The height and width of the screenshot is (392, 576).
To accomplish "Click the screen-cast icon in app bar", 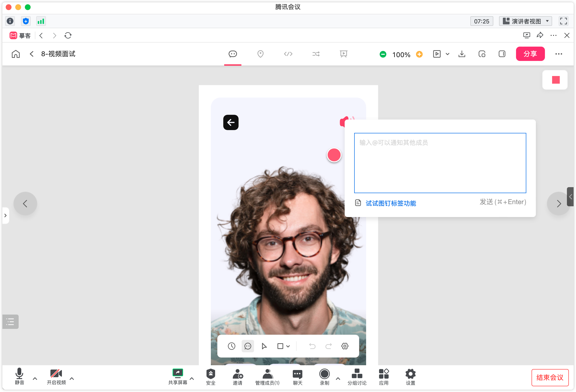I will 527,35.
